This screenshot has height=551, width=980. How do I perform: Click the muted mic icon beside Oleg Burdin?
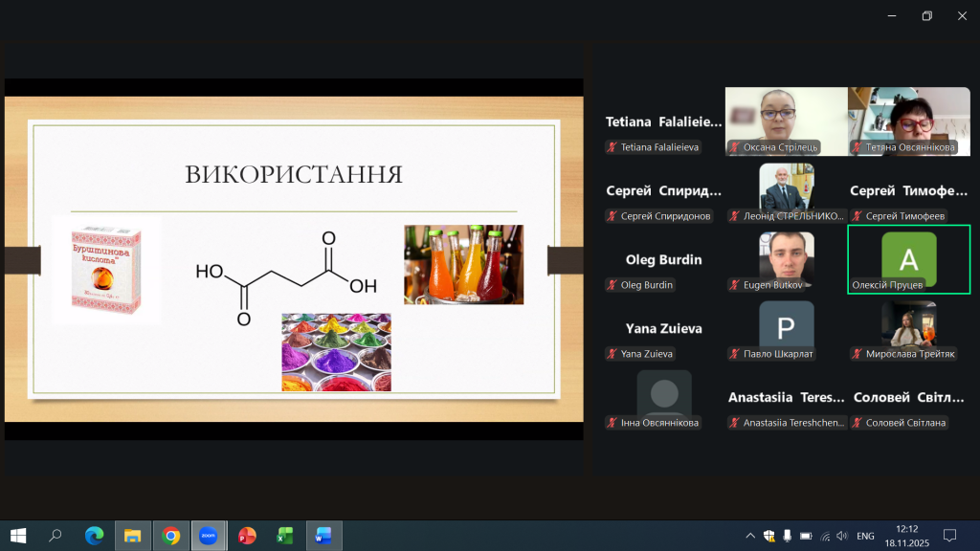[612, 285]
